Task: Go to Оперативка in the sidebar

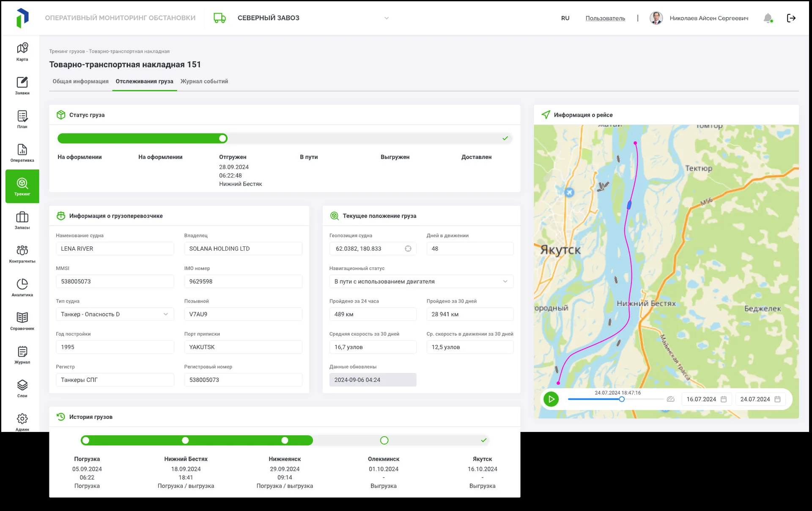Action: coord(22,153)
